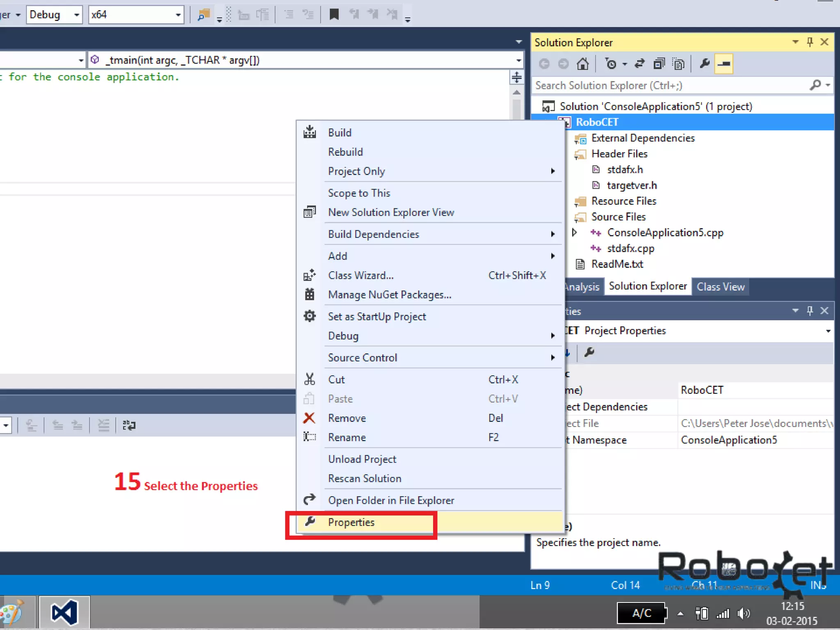This screenshot has height=630, width=840.
Task: Select Properties in the context menu
Action: click(x=351, y=522)
